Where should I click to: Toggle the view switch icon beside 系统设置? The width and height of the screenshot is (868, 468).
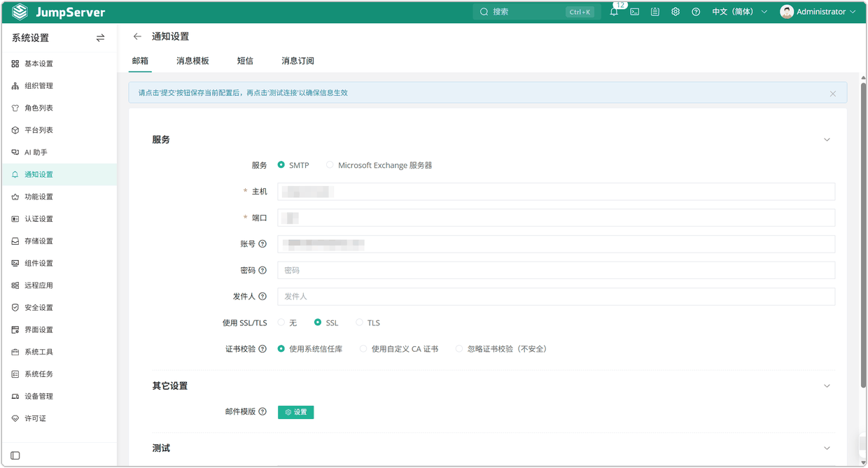click(100, 38)
